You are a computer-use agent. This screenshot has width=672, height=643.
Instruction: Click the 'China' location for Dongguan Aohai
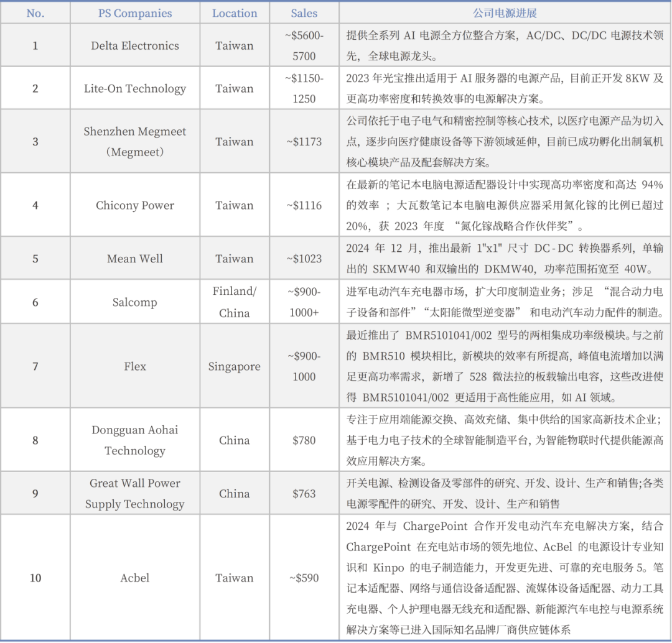[x=235, y=440]
